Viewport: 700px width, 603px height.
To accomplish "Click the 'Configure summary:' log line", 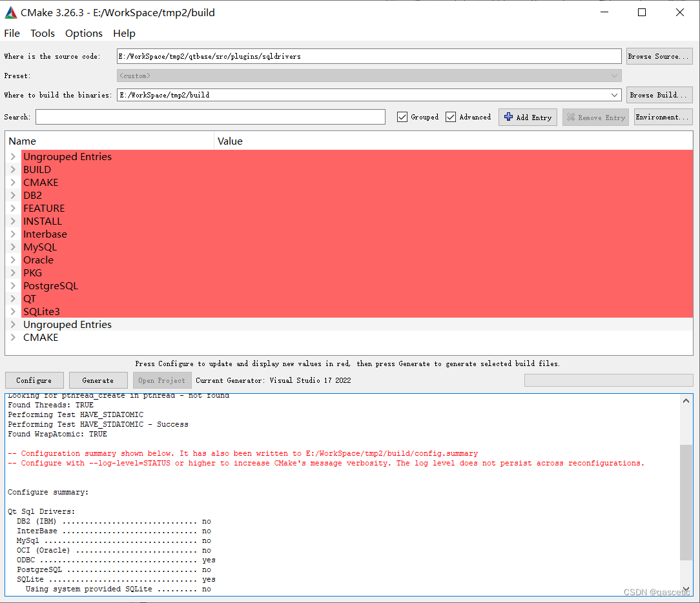I will 48,493.
